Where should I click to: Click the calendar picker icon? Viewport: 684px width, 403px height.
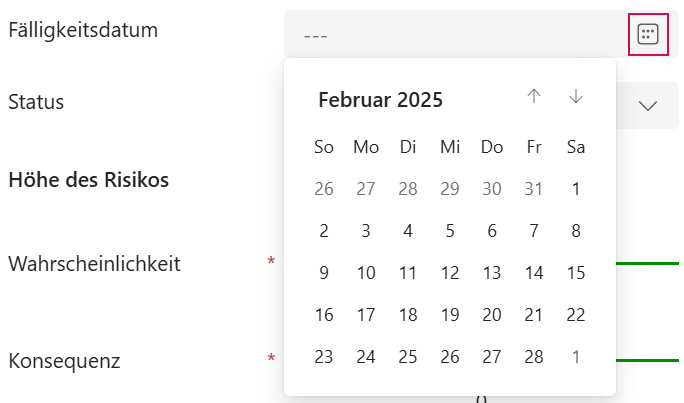(x=648, y=35)
